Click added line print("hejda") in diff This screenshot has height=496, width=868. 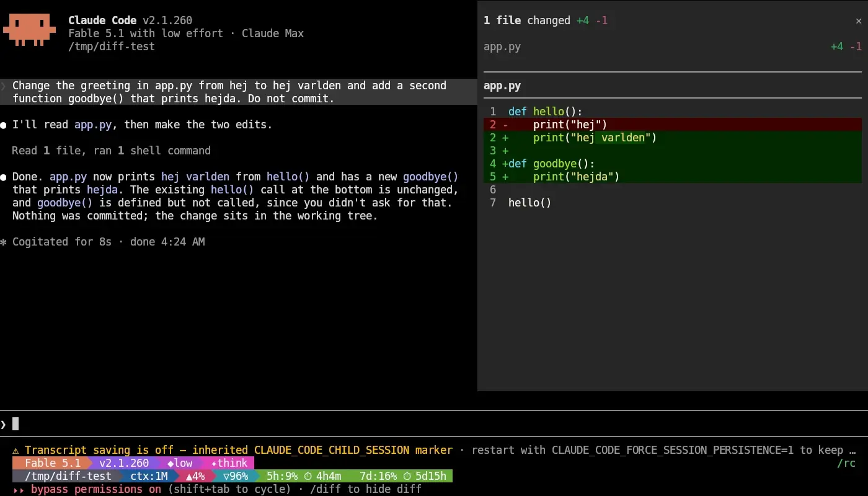point(673,177)
